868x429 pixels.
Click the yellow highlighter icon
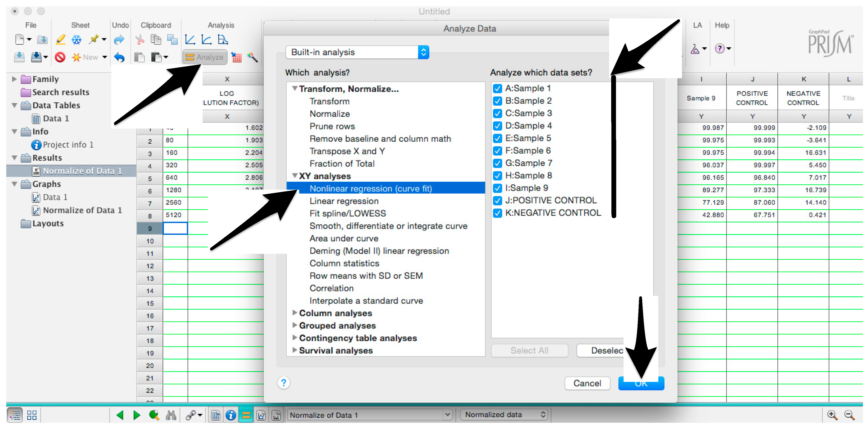click(60, 40)
